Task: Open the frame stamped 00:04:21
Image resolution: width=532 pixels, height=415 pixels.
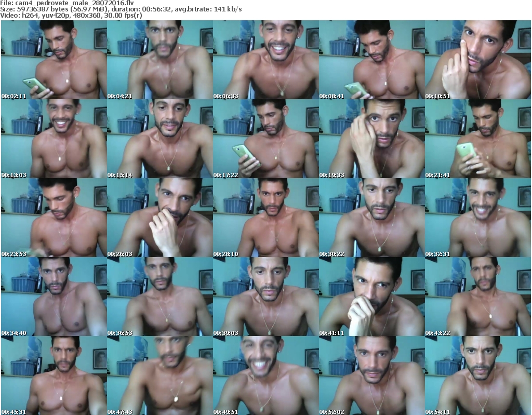Action: tap(160, 60)
